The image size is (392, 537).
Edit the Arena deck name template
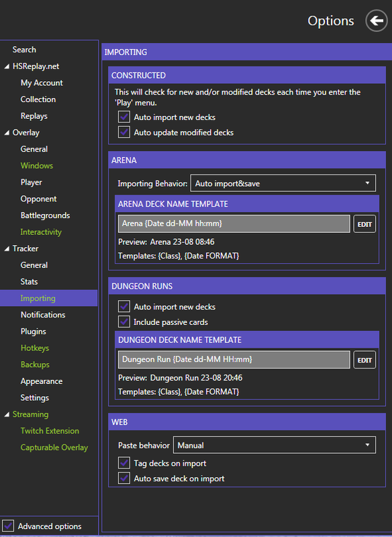tap(364, 224)
